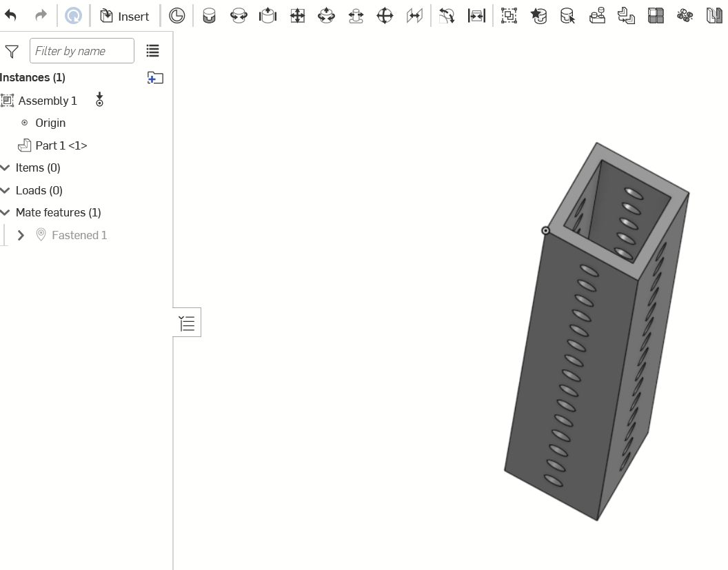Select the Revolute mate tool
This screenshot has height=570, width=728.
(239, 16)
